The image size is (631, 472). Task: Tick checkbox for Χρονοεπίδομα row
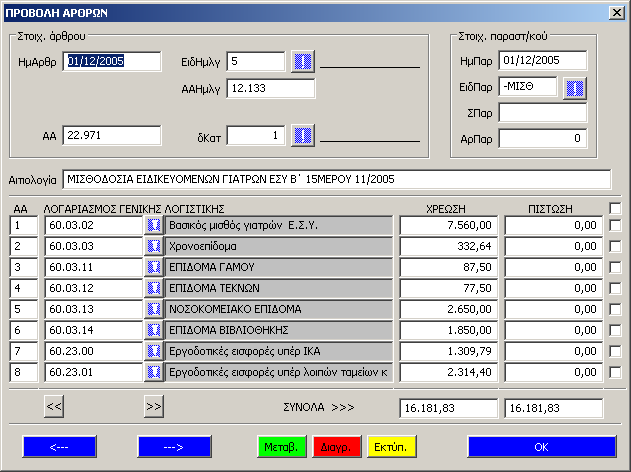pyautogui.click(x=615, y=246)
